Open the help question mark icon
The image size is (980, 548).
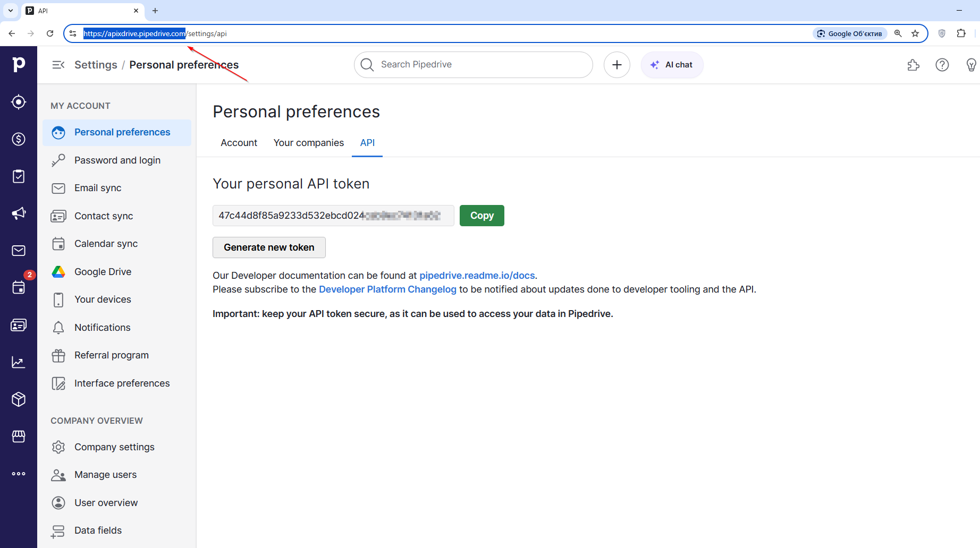942,65
